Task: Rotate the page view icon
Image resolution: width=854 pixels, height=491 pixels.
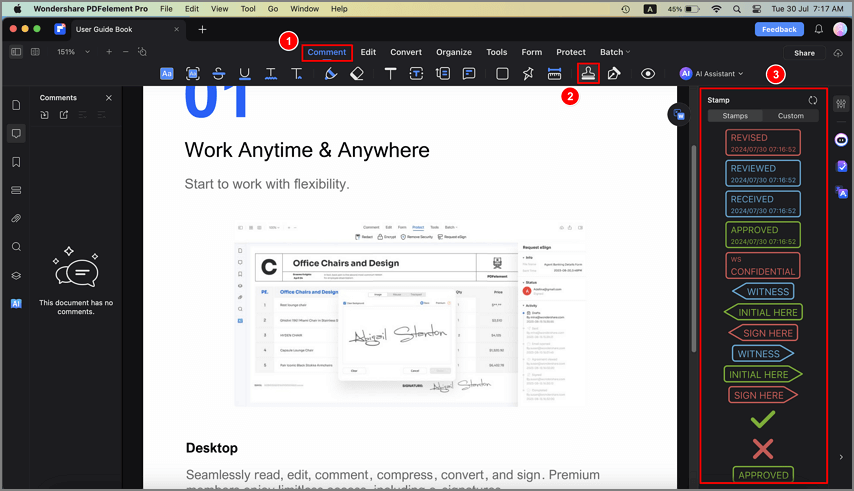Action: coord(142,52)
